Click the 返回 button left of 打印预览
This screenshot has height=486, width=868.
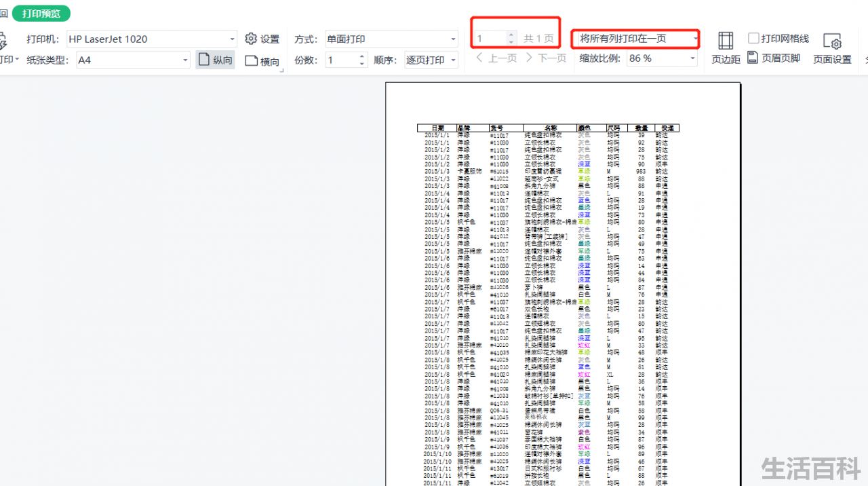(x=3, y=13)
